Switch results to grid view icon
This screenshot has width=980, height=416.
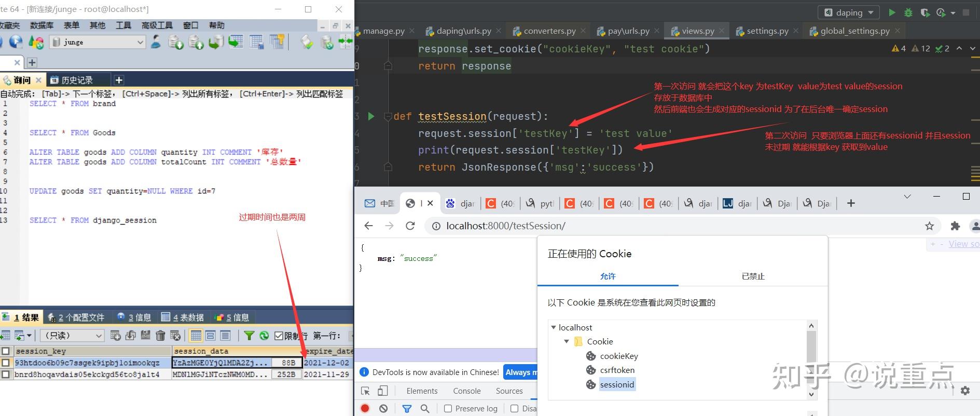[196, 336]
